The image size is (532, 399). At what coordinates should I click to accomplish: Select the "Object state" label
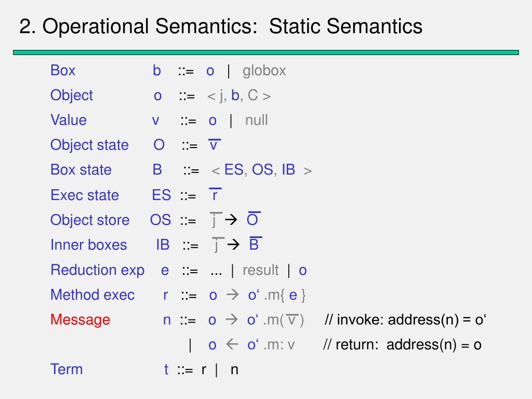pyautogui.click(x=89, y=145)
